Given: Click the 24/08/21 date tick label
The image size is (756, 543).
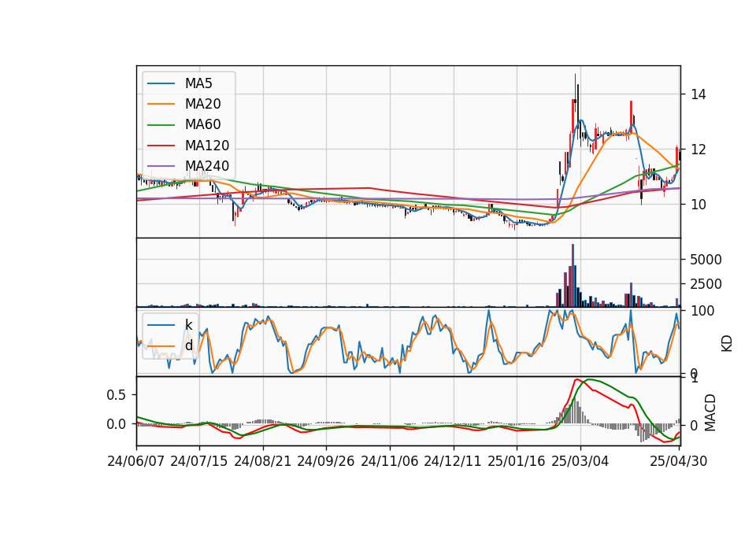Looking at the screenshot, I should (263, 461).
